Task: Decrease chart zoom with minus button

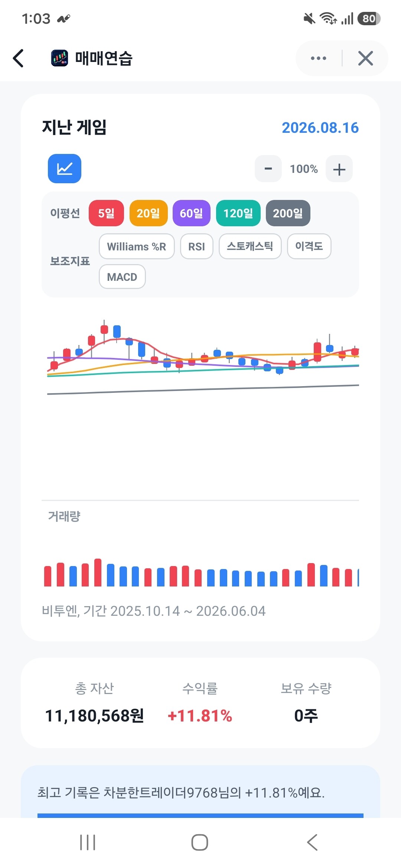Action: pyautogui.click(x=268, y=169)
